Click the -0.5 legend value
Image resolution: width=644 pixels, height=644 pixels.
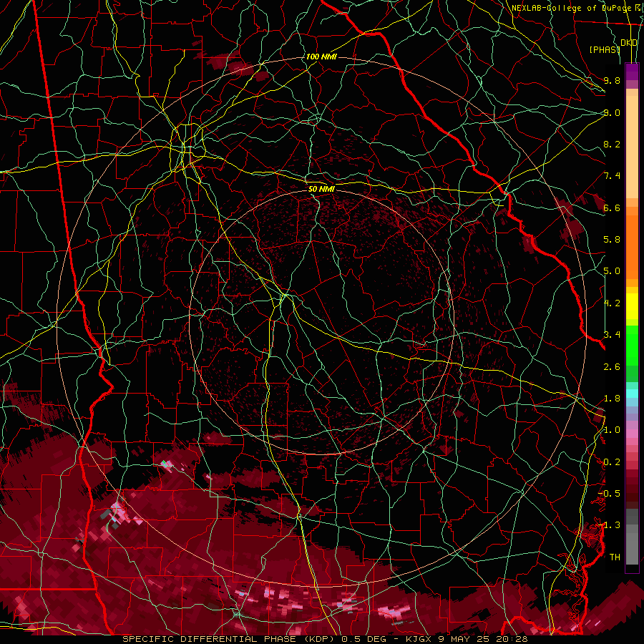609,494
